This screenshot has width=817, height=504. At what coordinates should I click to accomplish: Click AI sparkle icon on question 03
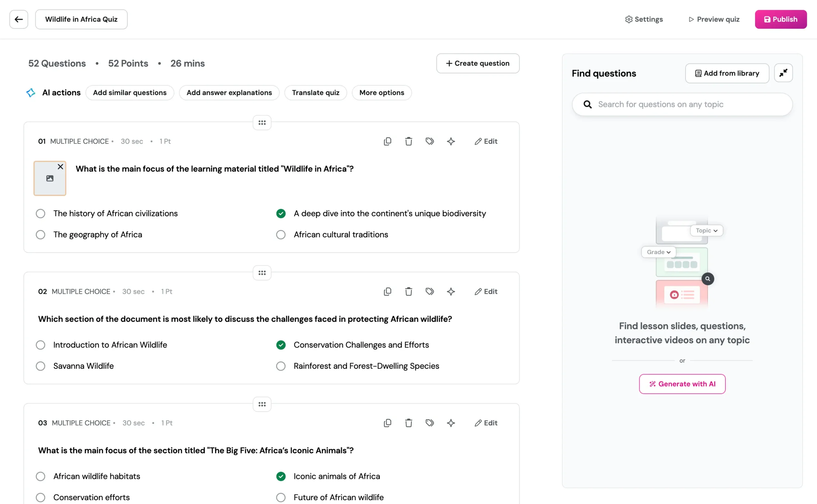point(451,423)
